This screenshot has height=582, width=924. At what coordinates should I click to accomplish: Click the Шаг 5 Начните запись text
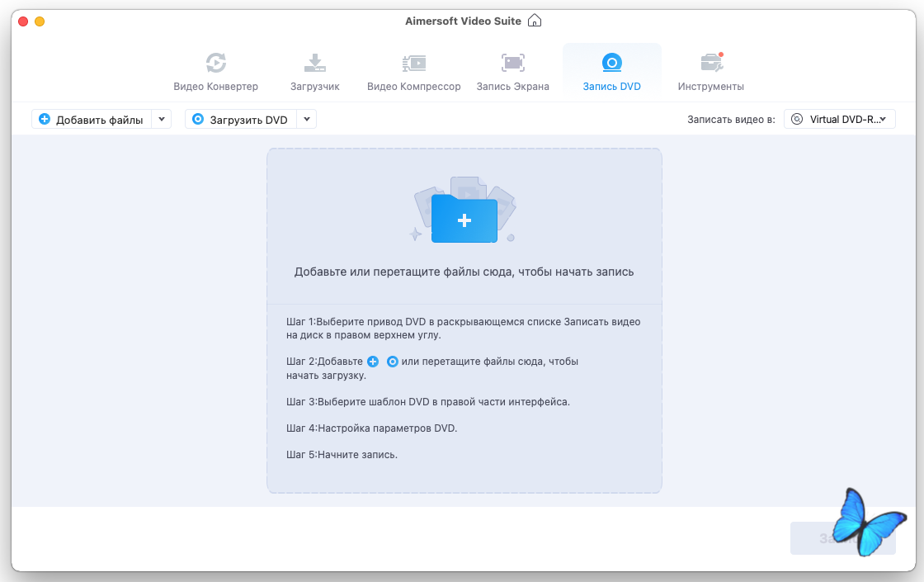click(342, 455)
